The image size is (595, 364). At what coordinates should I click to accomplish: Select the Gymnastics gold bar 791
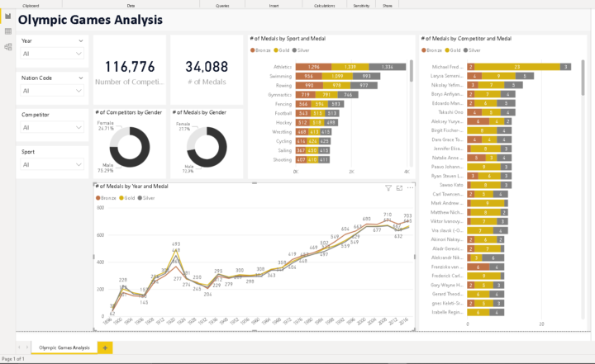click(x=326, y=95)
